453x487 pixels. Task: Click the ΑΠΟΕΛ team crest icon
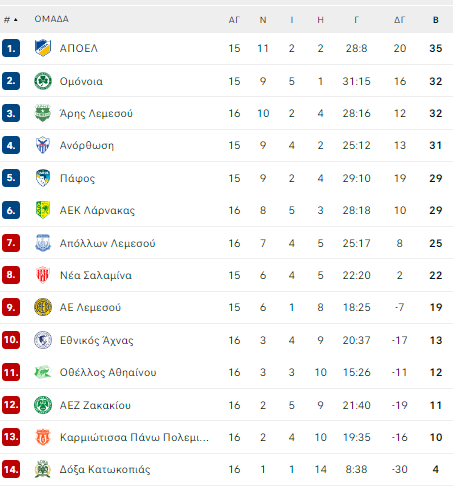coord(43,48)
